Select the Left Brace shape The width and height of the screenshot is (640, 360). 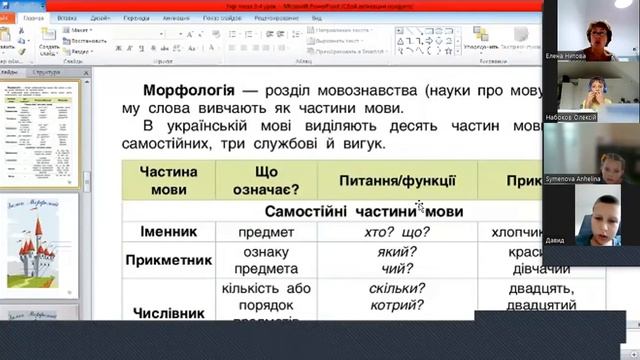tap(429, 51)
